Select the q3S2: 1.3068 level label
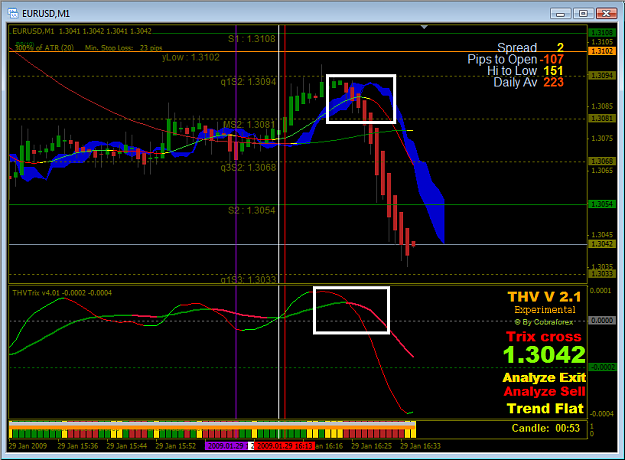Viewport: 625px width, 460px height. click(x=248, y=167)
